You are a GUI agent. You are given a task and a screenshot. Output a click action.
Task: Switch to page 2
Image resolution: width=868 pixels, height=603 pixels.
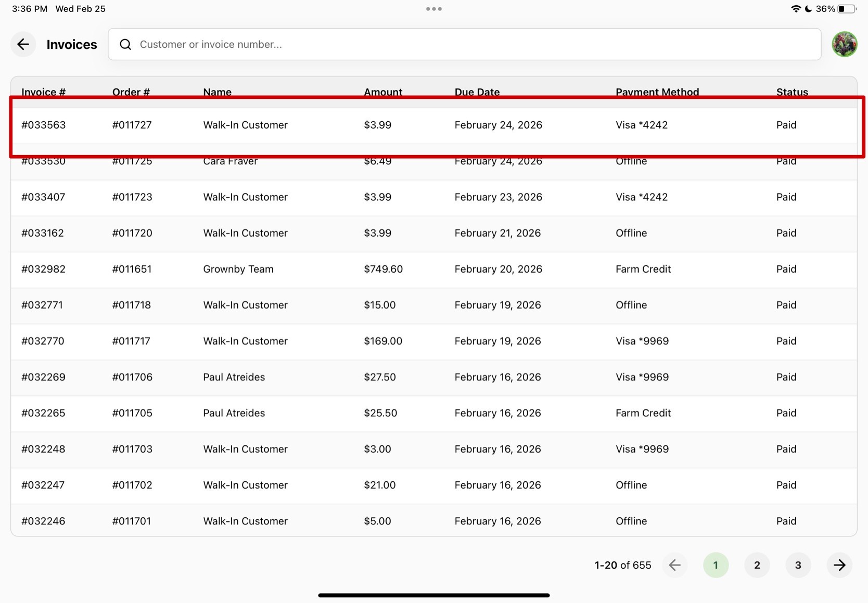pos(757,565)
